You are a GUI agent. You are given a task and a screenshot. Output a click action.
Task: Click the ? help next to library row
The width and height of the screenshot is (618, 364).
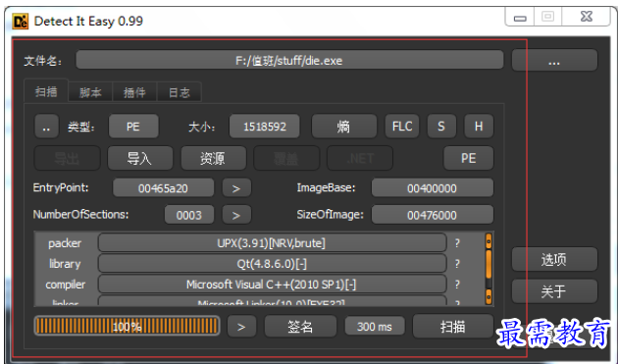(x=457, y=264)
